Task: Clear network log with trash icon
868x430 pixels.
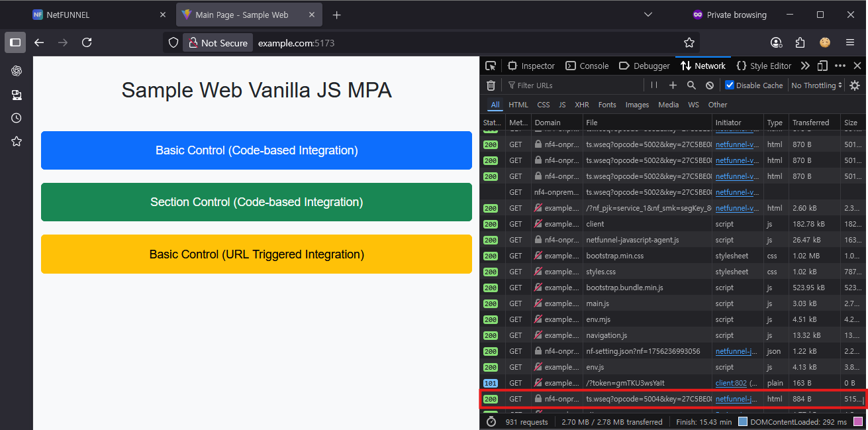Action: 491,85
